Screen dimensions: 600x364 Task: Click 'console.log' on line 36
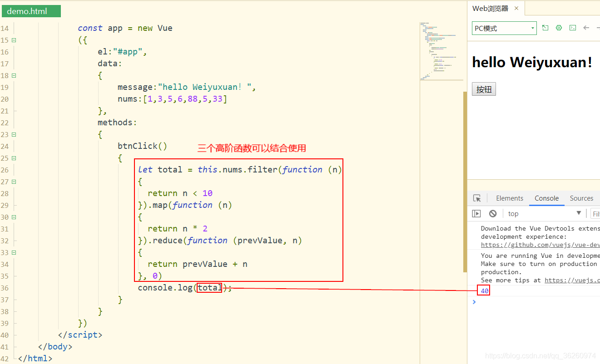click(165, 288)
